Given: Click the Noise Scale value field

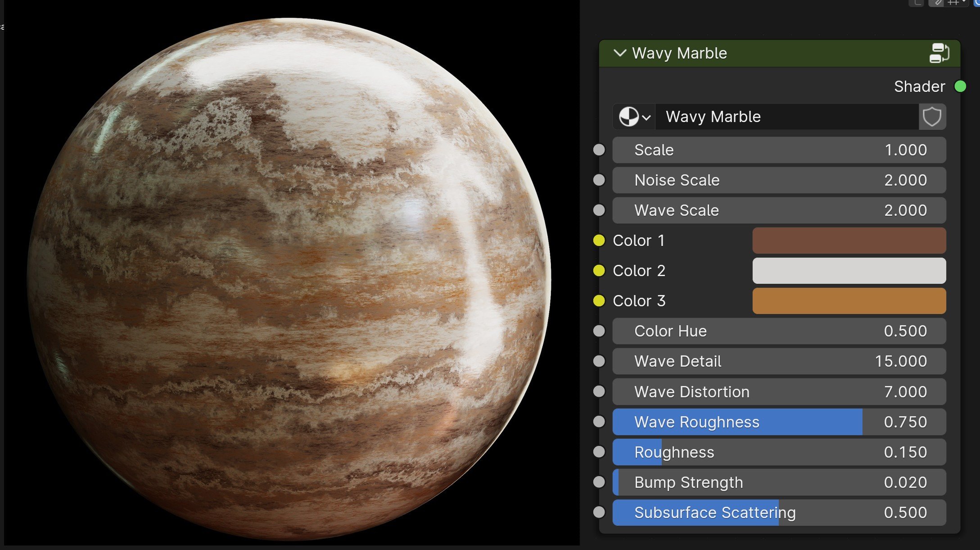Looking at the screenshot, I should (779, 180).
